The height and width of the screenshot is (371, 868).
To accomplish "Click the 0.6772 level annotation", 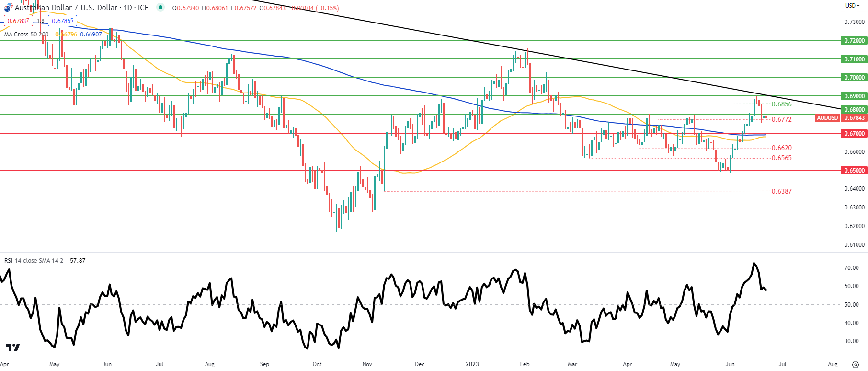I will 781,119.
